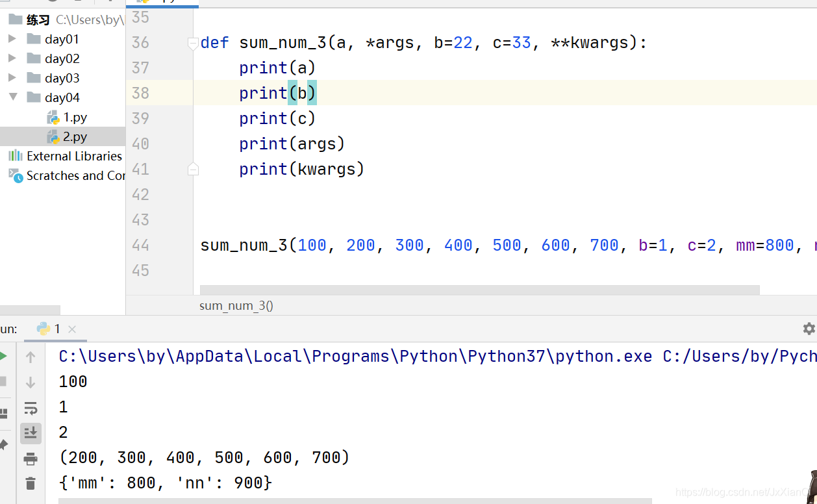Click the editor horizontal scrollbar
The image size is (817, 504).
coord(479,290)
